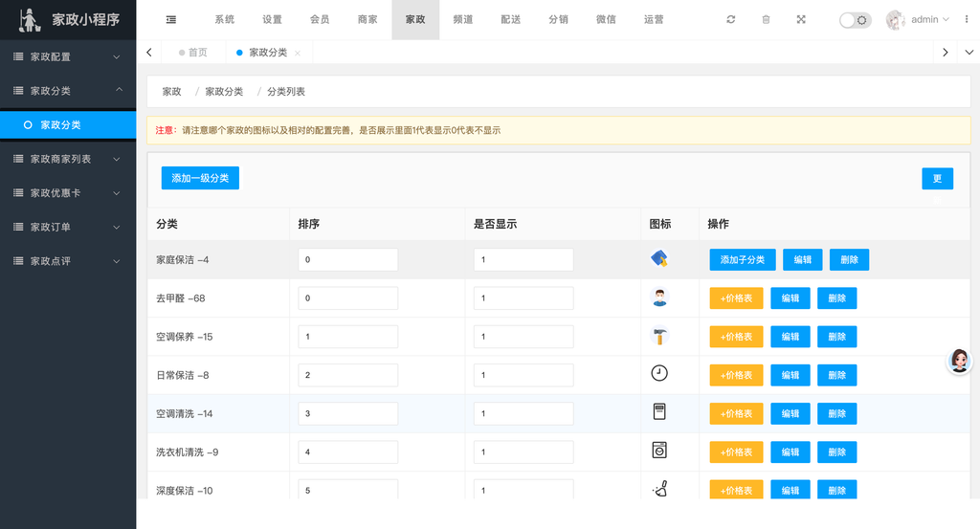Edit the 空调保养 category
This screenshot has width=980, height=529.
[790, 337]
